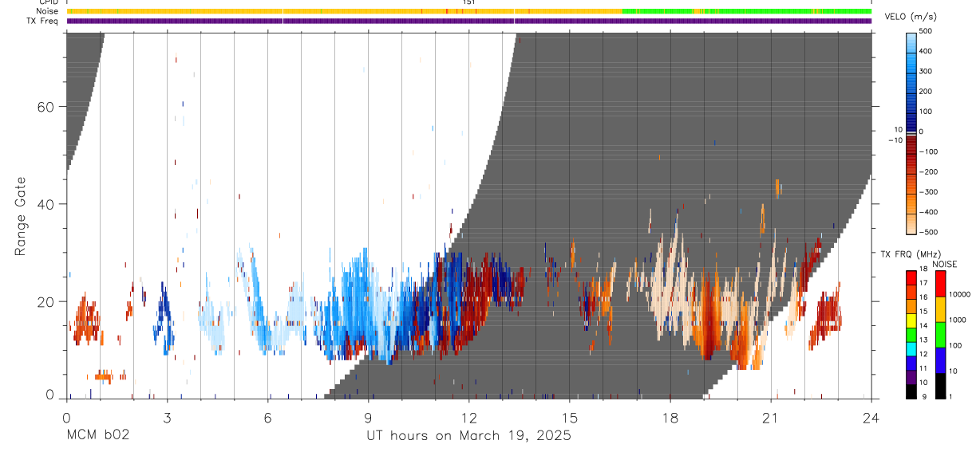
Task: Click the blue swatch in NOISE legend
Action: click(940, 360)
